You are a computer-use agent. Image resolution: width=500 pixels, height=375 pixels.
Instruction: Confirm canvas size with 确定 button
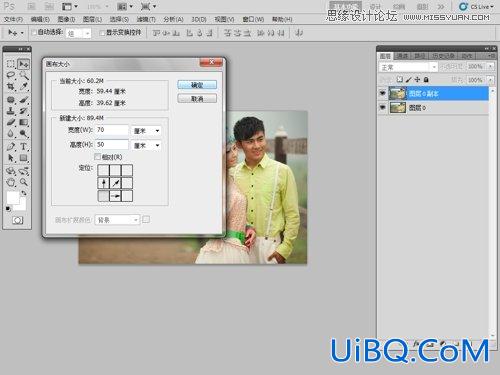click(x=197, y=85)
